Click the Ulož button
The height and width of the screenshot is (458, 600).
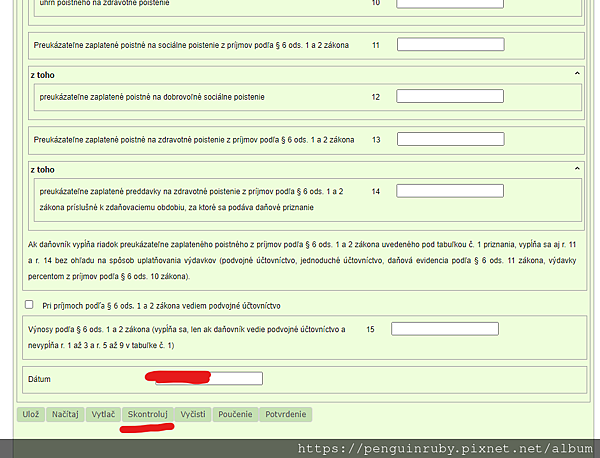click(31, 414)
